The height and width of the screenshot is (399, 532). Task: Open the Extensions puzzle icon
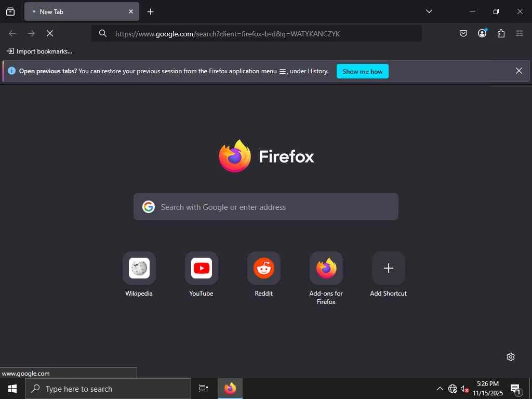[501, 33]
